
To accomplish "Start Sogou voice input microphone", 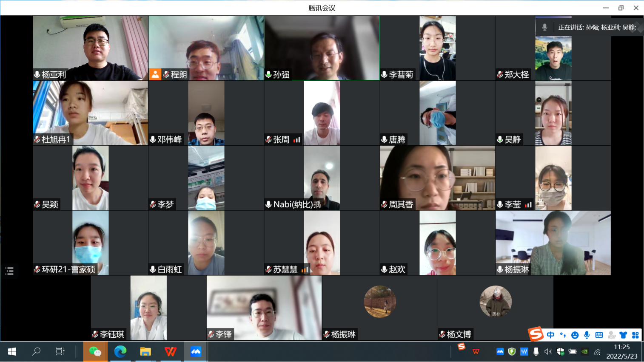I will pos(587,335).
